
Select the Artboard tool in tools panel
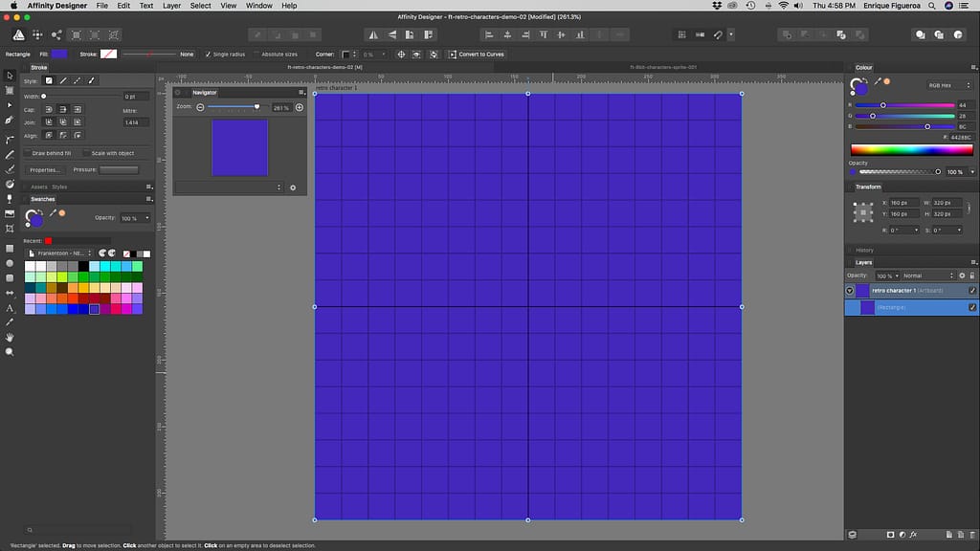click(x=10, y=91)
